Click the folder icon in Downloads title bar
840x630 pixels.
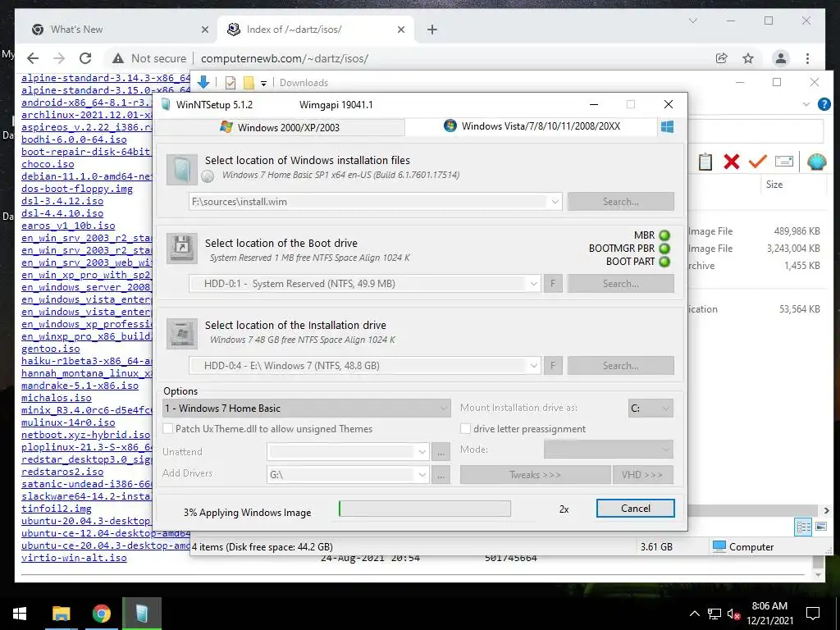249,83
